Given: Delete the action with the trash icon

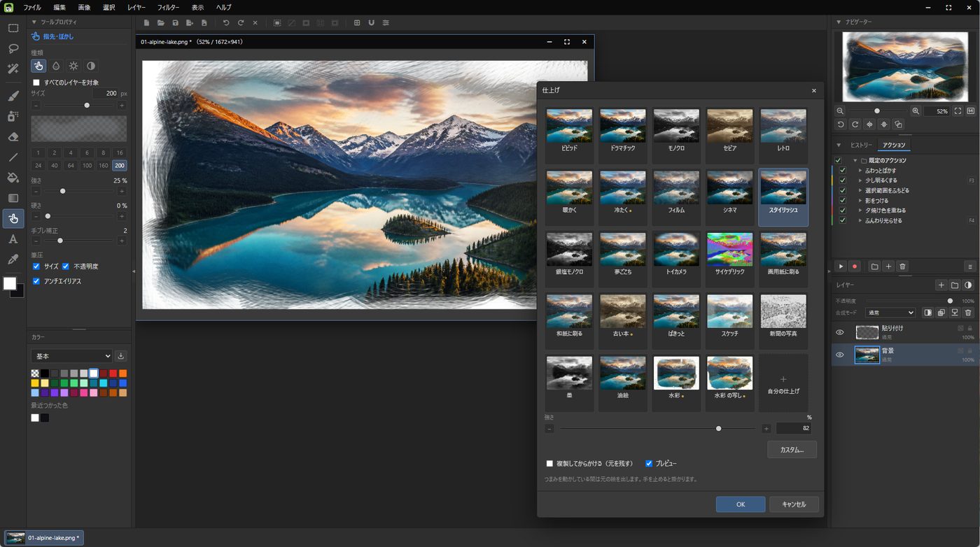Looking at the screenshot, I should 902,267.
